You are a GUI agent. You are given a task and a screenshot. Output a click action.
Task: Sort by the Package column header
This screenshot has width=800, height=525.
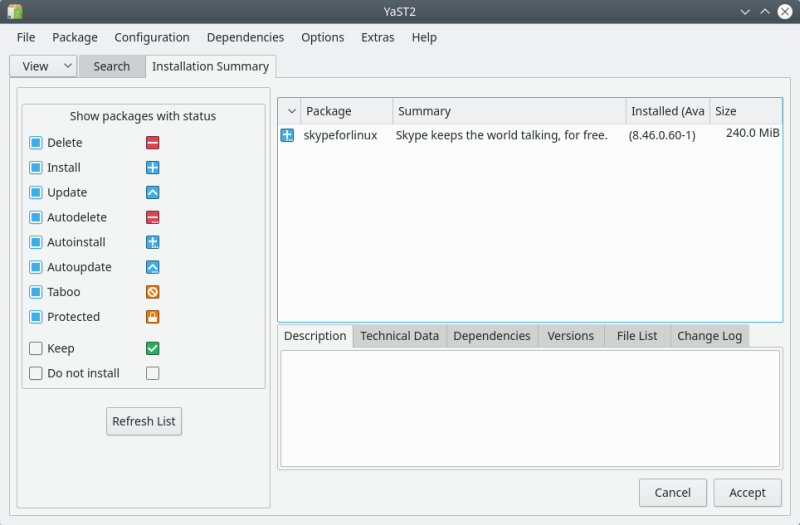(347, 111)
